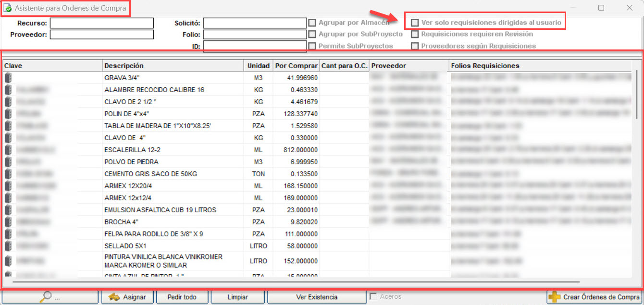This screenshot has width=644, height=305.
Task: Click the row icon beside POLVO DE PIEDRA
Action: (8, 162)
